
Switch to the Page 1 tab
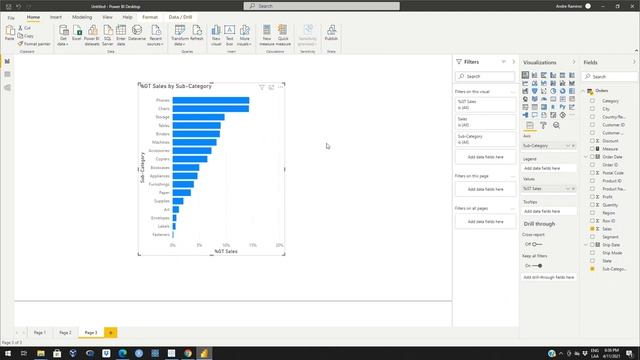[x=40, y=333]
